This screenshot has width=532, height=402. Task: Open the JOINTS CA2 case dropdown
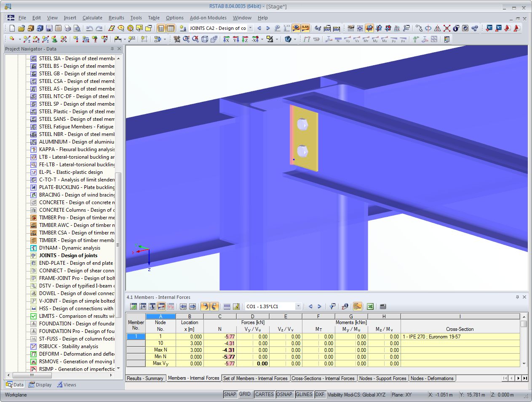click(x=249, y=28)
